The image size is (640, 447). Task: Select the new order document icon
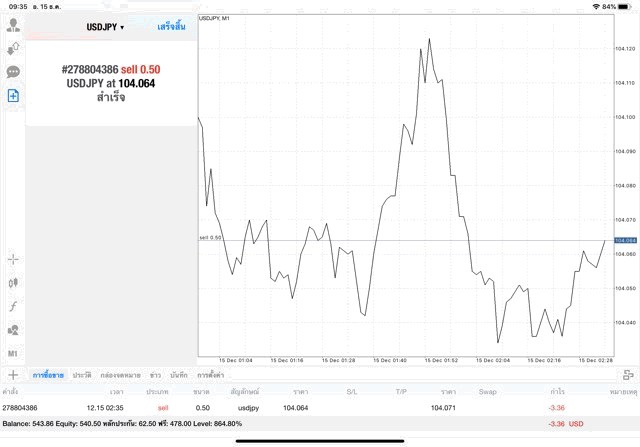tap(13, 96)
